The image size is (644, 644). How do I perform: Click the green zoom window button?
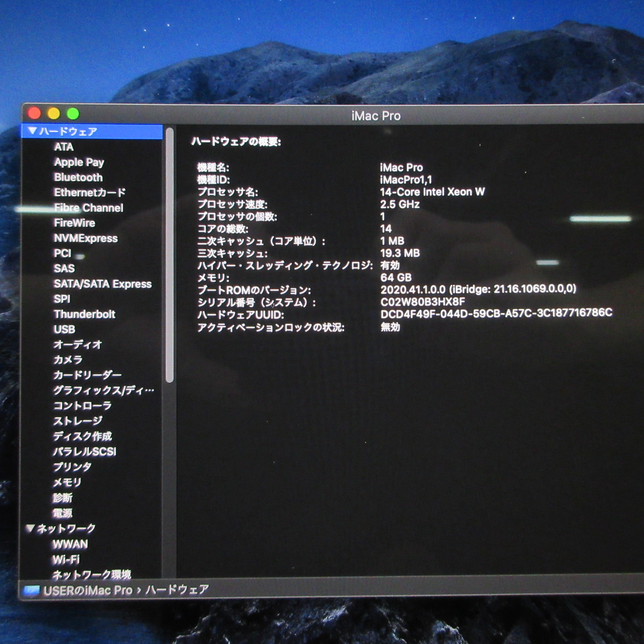click(73, 113)
